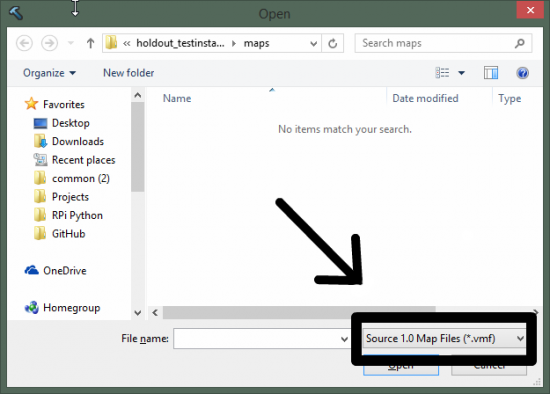Viewport: 550px width, 394px height.
Task: Click the Forward navigation arrow
Action: coord(49,43)
